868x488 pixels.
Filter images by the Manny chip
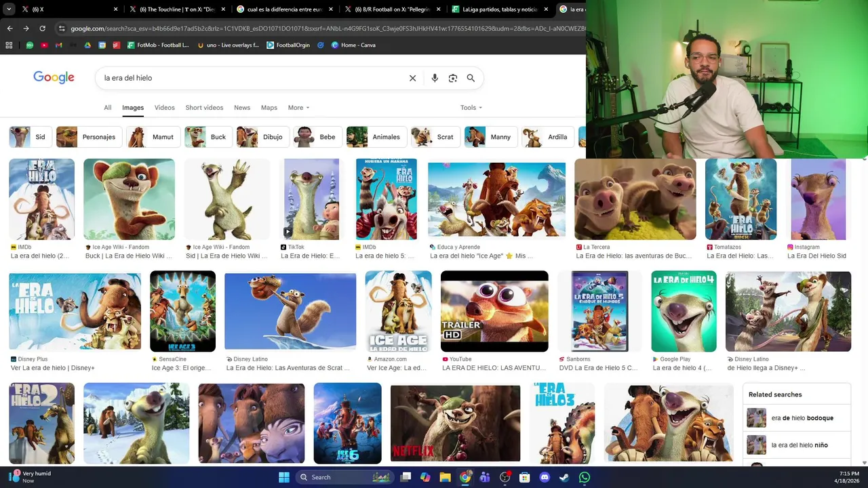pyautogui.click(x=490, y=137)
